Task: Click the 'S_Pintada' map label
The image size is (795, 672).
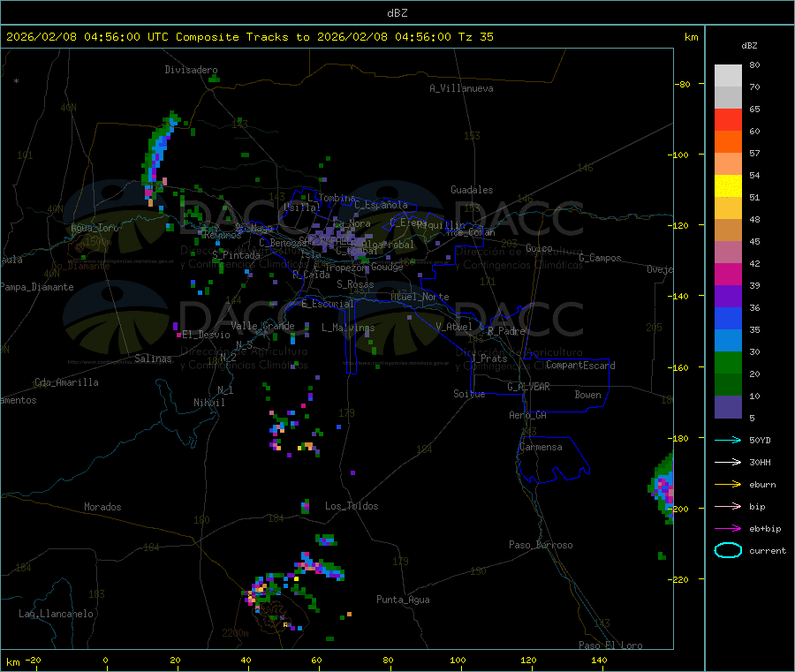Action: pyautogui.click(x=236, y=255)
